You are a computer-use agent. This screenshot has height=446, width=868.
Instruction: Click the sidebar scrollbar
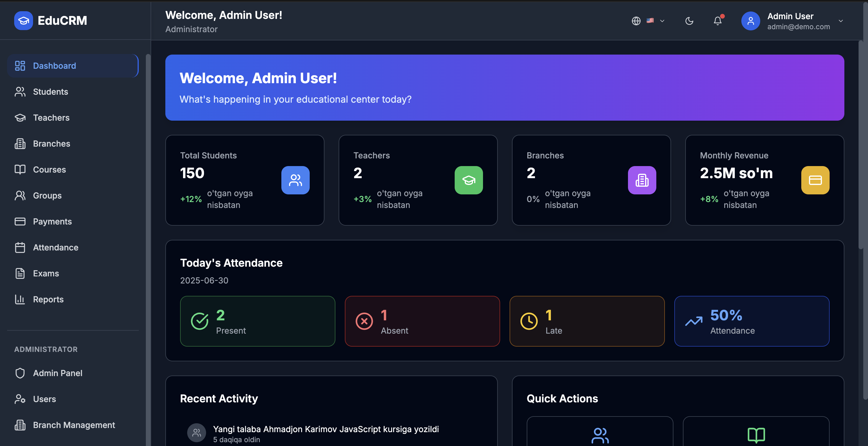coord(148,236)
